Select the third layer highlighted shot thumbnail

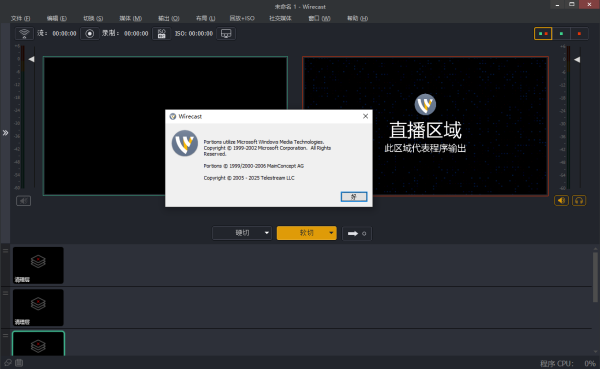click(38, 344)
